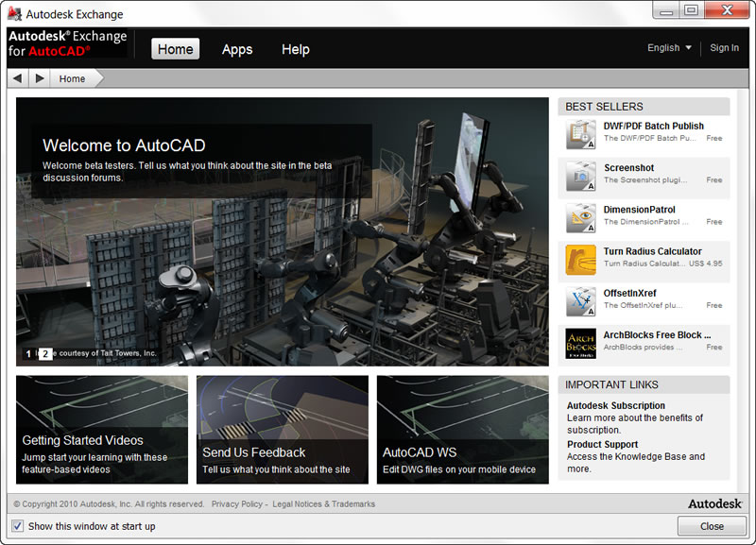Image resolution: width=756 pixels, height=545 pixels.
Task: Click the Screenshot plugin icon
Action: (x=579, y=176)
